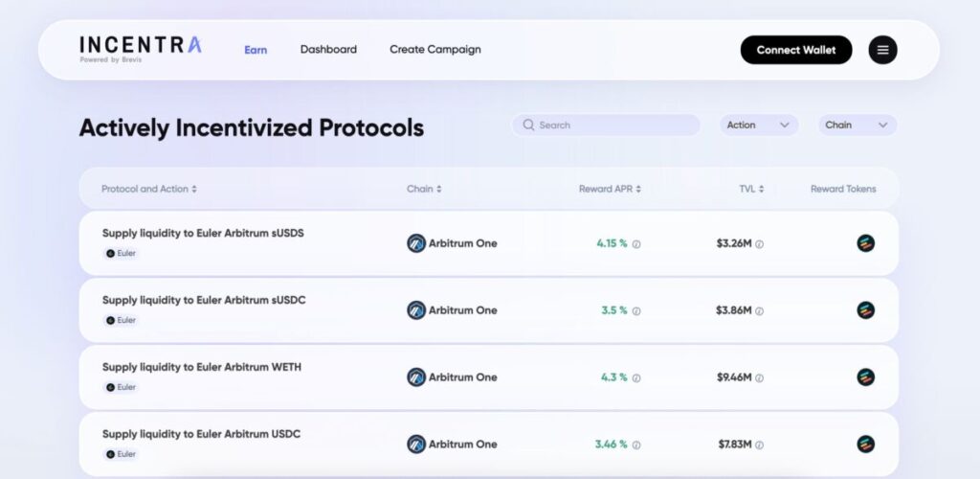The width and height of the screenshot is (980, 479).
Task: Sort the table by TVL column
Action: click(751, 189)
